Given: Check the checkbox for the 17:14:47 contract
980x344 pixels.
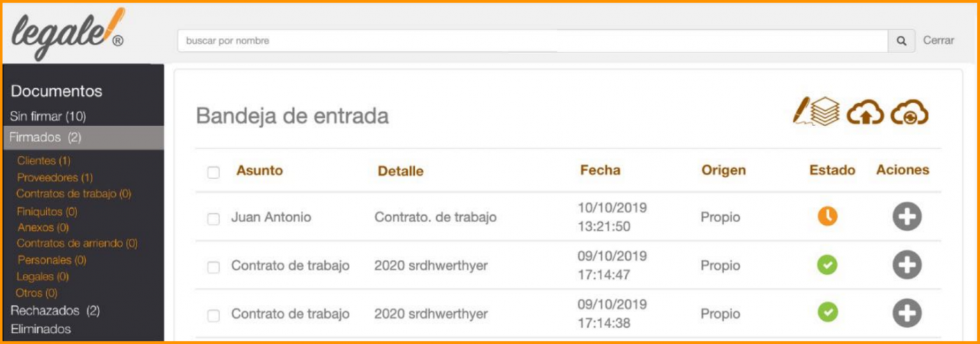Looking at the screenshot, I should [x=213, y=267].
